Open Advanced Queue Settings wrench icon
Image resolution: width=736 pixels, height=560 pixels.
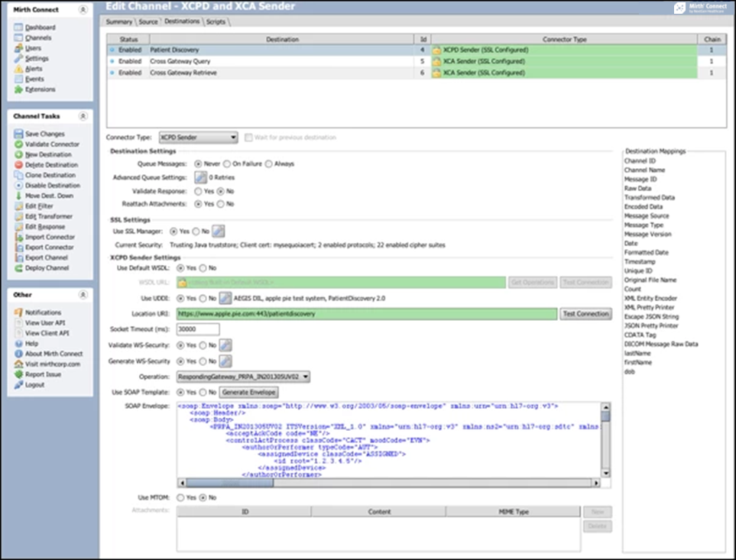[x=201, y=177]
